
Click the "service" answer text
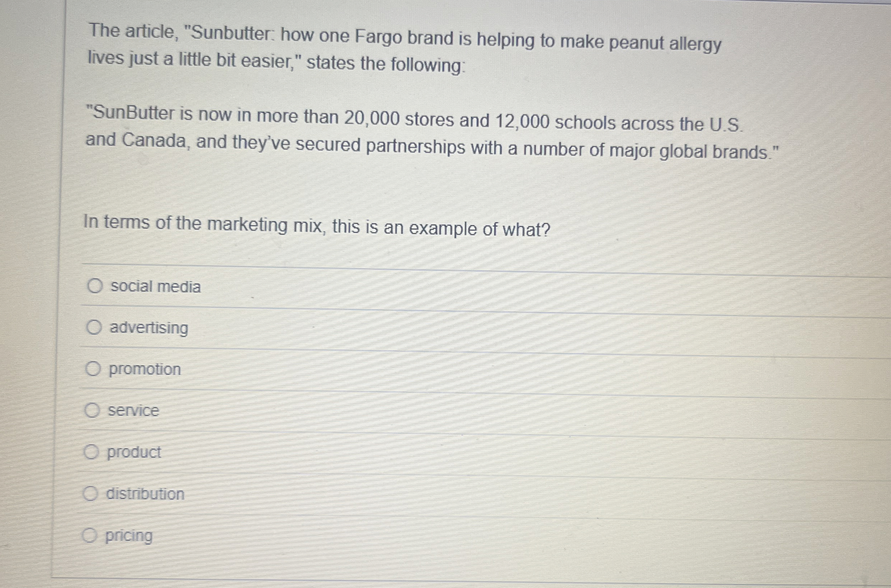pos(133,411)
